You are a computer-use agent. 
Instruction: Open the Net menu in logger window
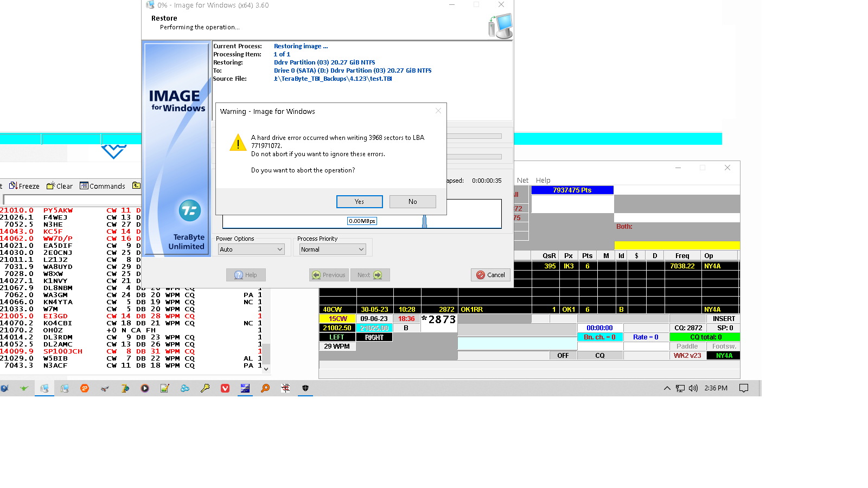click(522, 181)
